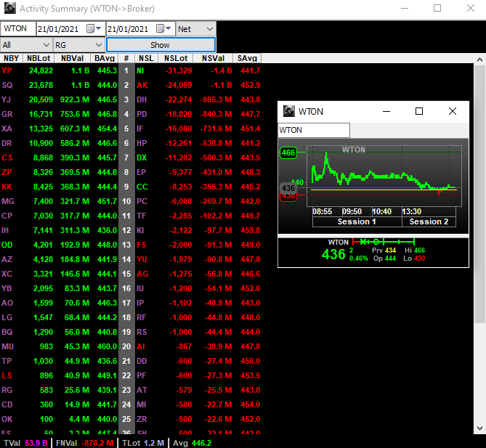Click the Show button
The image size is (486, 448).
click(x=161, y=45)
